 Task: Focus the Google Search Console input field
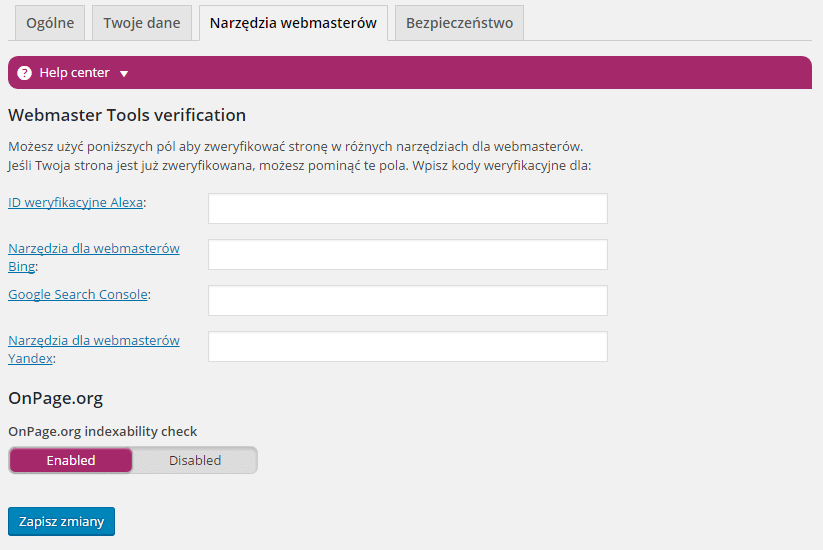(408, 301)
